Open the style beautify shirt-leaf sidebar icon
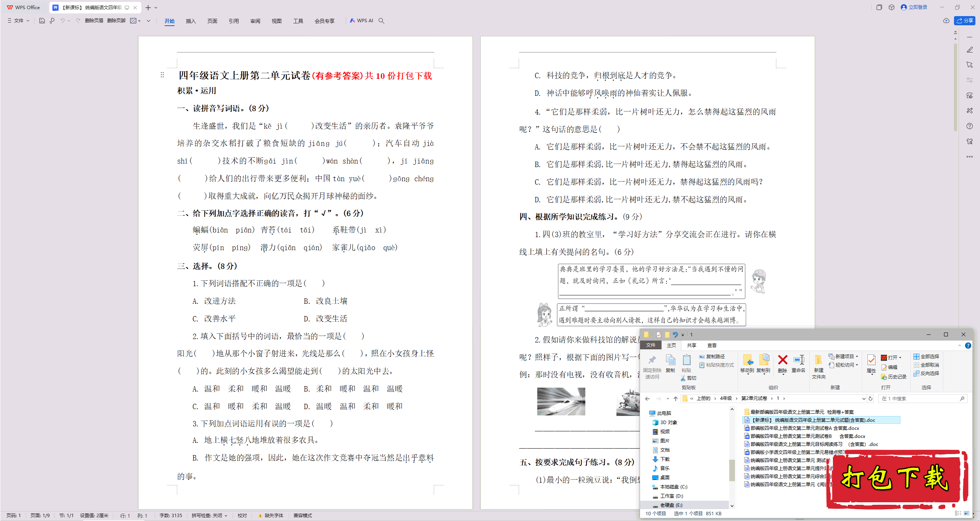The image size is (980, 521). (x=970, y=95)
